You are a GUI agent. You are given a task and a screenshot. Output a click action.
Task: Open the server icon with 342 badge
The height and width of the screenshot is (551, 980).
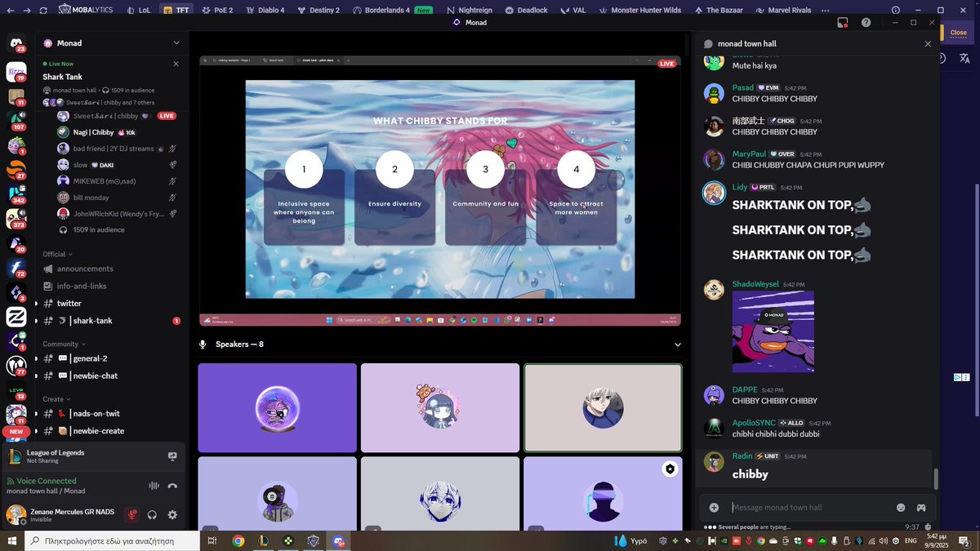click(x=16, y=195)
